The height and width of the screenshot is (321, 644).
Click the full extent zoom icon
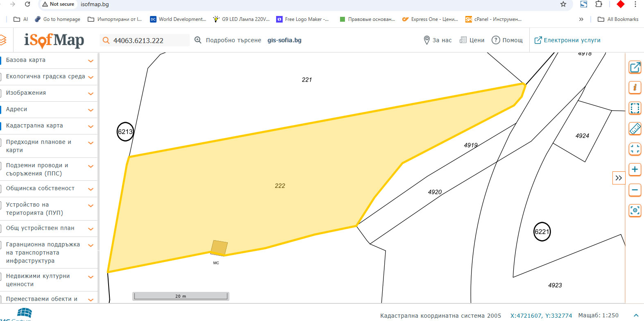[x=635, y=149]
